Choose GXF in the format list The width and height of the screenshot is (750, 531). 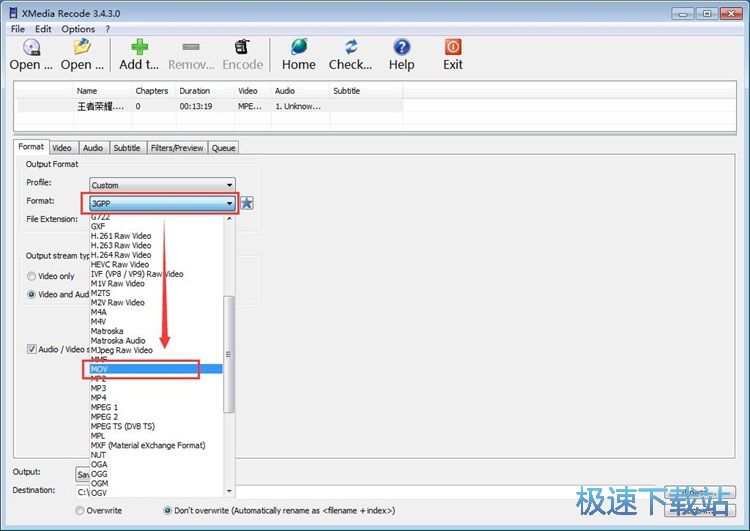[x=156, y=226]
